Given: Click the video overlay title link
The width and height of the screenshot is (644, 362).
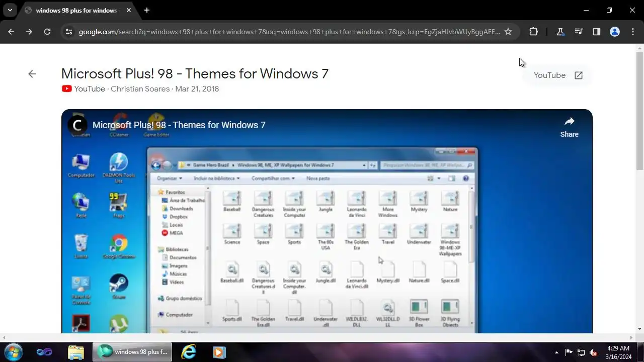Looking at the screenshot, I should click(179, 125).
